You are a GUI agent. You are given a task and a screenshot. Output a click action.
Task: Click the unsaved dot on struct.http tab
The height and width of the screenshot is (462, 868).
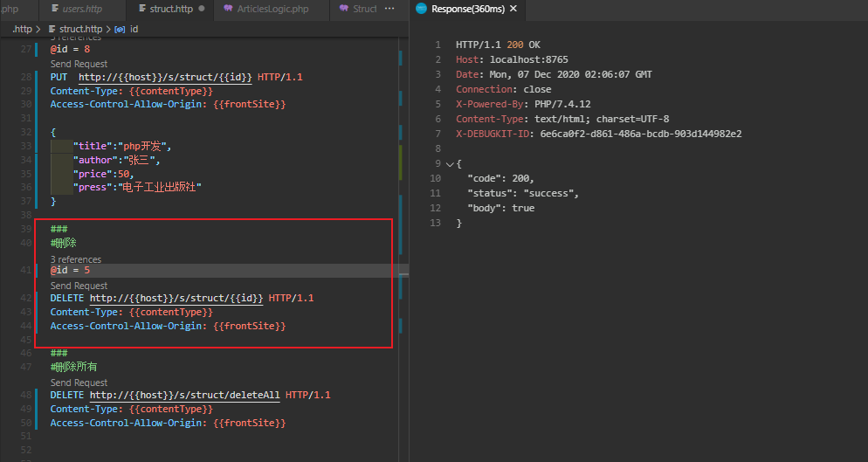pyautogui.click(x=202, y=10)
